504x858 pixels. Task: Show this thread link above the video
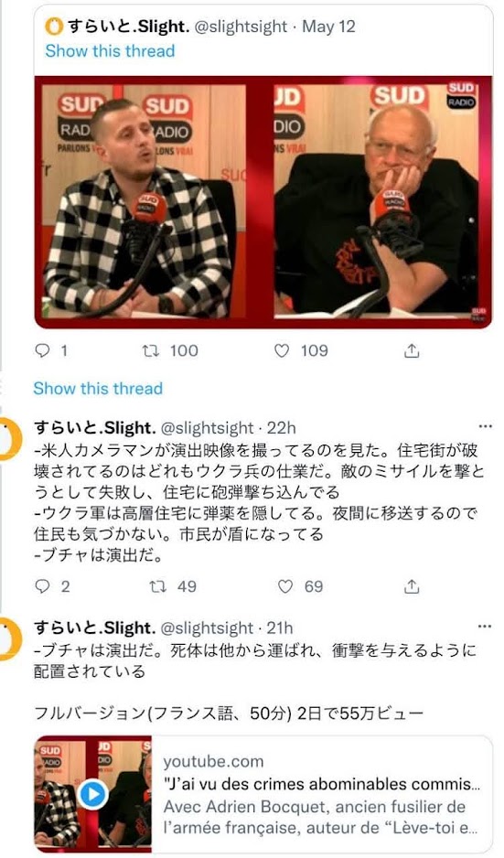click(110, 51)
